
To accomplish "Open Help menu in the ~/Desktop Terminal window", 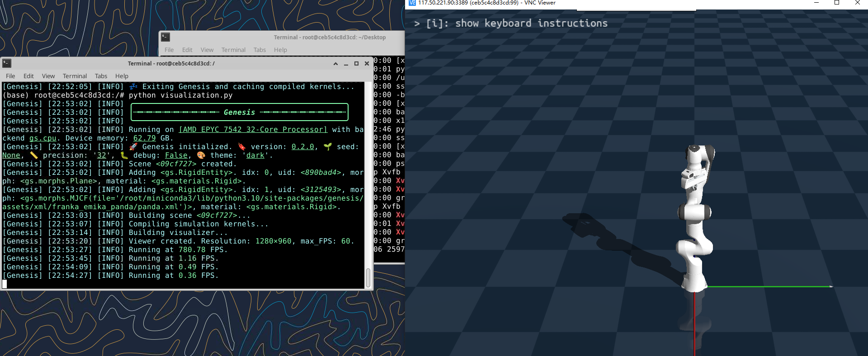I will coord(280,50).
